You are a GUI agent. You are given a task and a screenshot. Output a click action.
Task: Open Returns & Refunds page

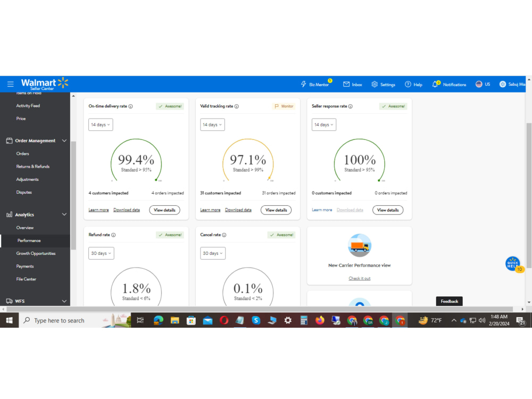[33, 166]
